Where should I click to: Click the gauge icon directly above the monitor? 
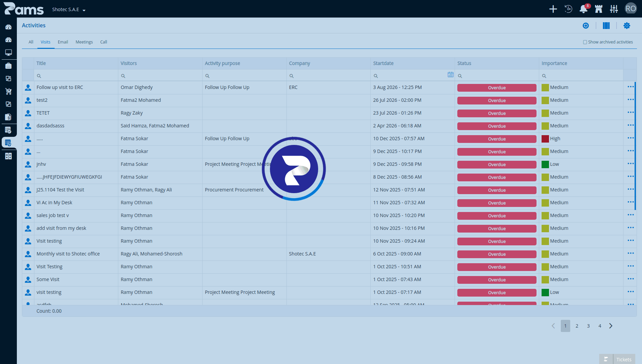pos(8,40)
